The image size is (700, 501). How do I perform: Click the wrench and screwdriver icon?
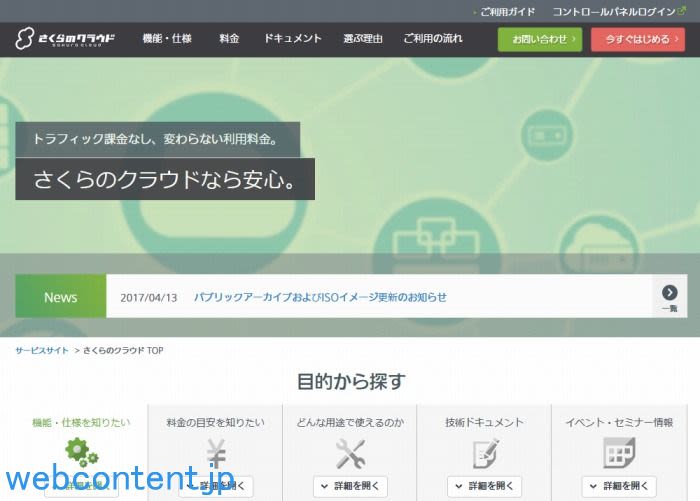[350, 453]
